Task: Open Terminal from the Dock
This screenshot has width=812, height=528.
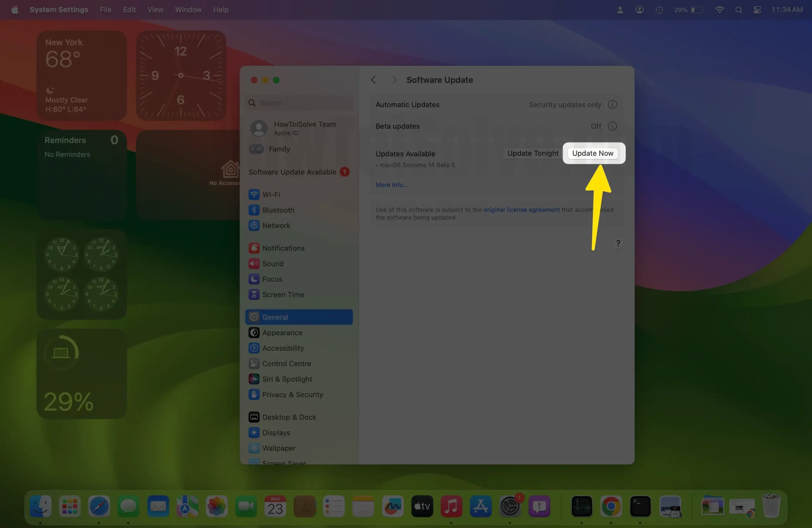Action: [640, 506]
